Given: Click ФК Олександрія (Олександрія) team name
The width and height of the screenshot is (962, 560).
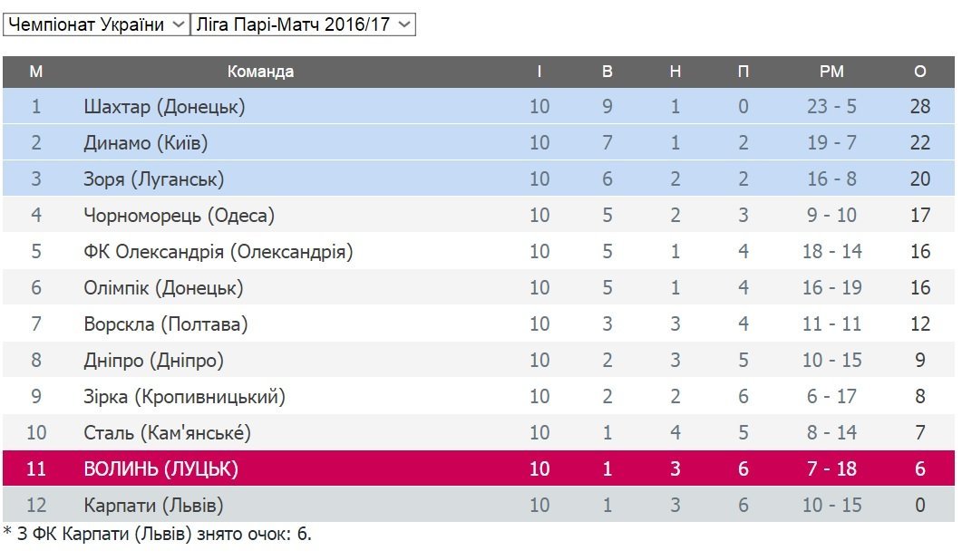Looking at the screenshot, I should pyautogui.click(x=218, y=252).
